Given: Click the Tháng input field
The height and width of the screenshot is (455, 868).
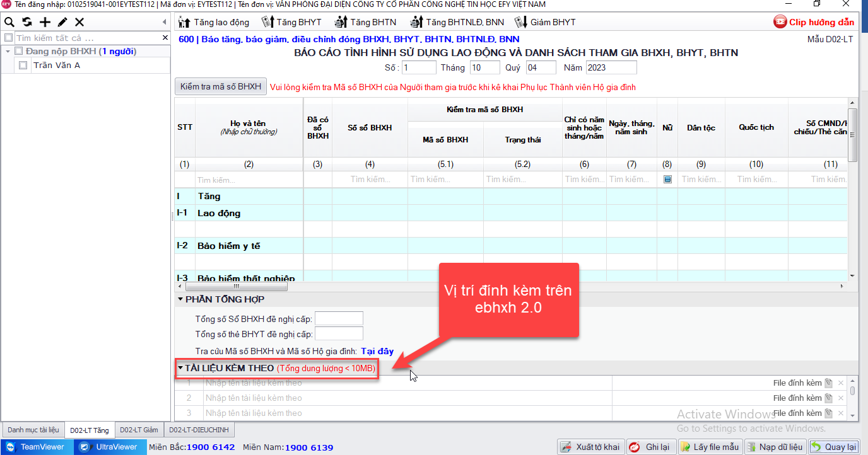Looking at the screenshot, I should pos(484,67).
